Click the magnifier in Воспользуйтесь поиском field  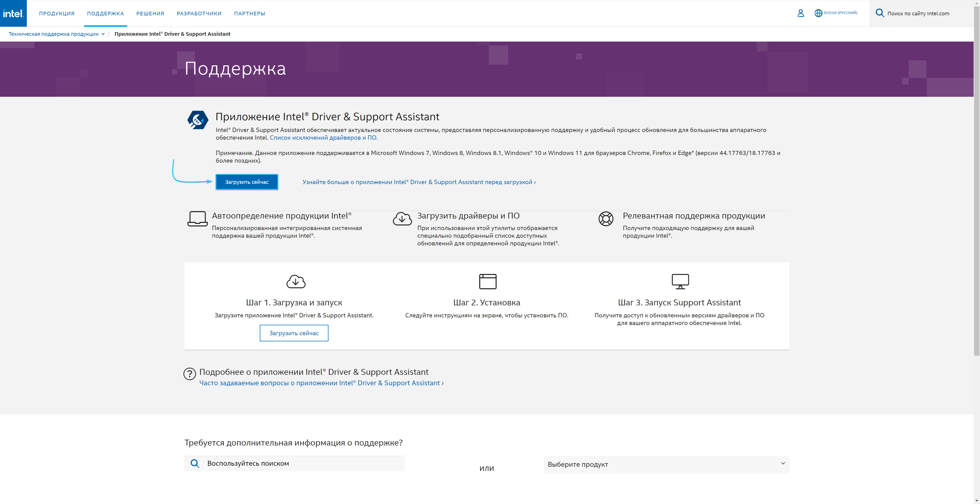(x=195, y=463)
